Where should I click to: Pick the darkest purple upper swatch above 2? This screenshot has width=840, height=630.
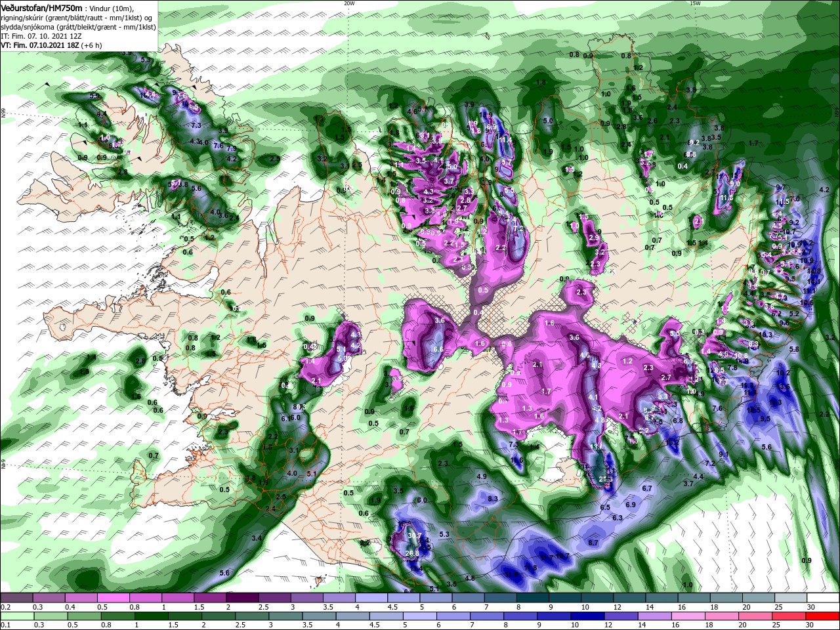[x=242, y=598]
